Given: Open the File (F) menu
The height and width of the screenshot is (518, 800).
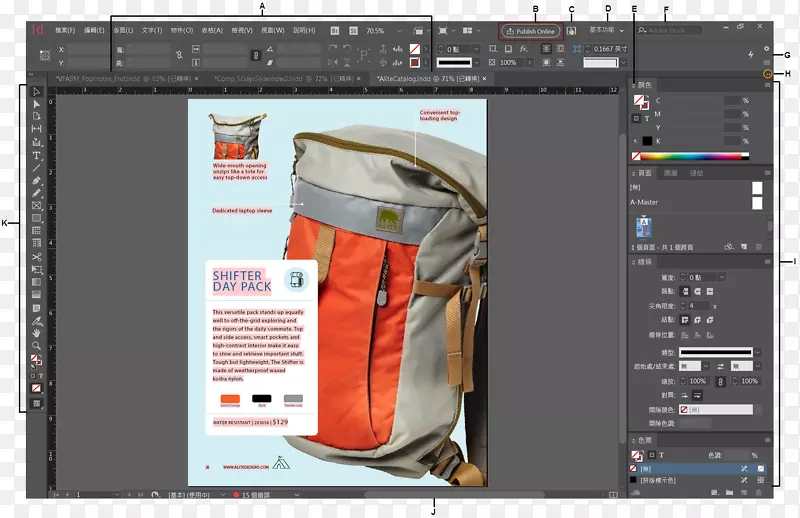Looking at the screenshot, I should coord(65,31).
